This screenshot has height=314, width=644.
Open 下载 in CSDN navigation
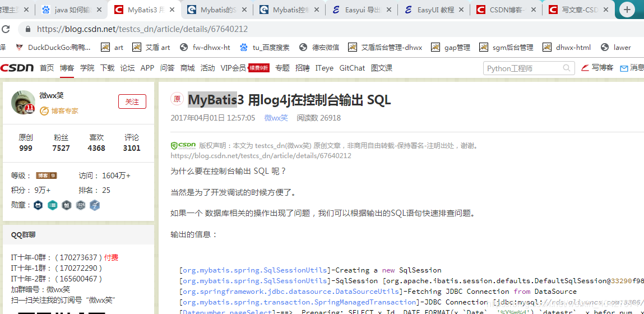107,68
